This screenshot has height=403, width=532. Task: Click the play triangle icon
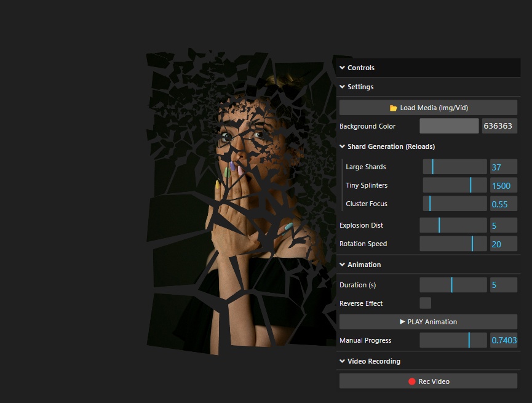click(402, 322)
